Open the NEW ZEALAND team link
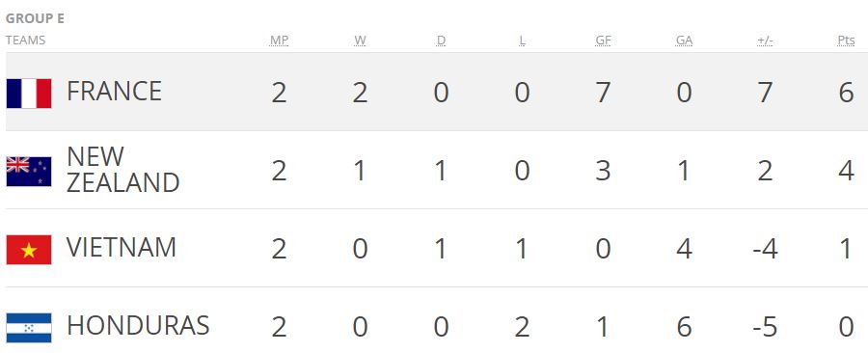The height and width of the screenshot is (353, 868). click(x=122, y=170)
